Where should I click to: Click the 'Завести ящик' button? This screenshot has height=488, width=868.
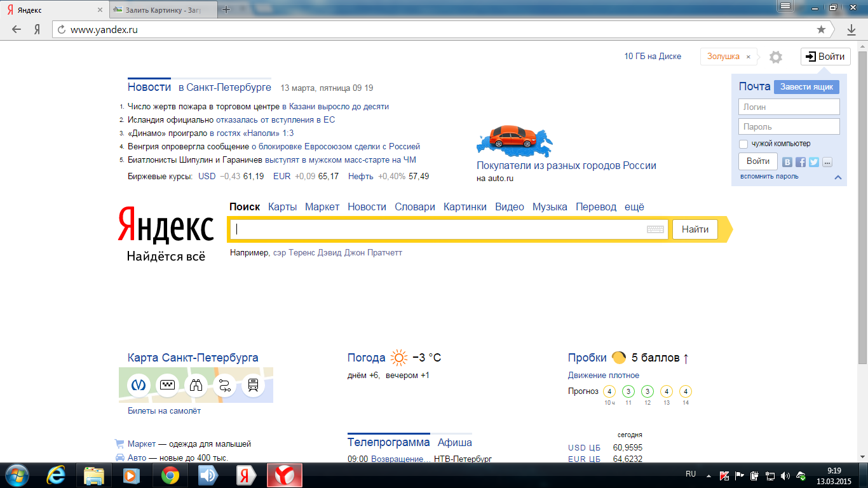[806, 87]
